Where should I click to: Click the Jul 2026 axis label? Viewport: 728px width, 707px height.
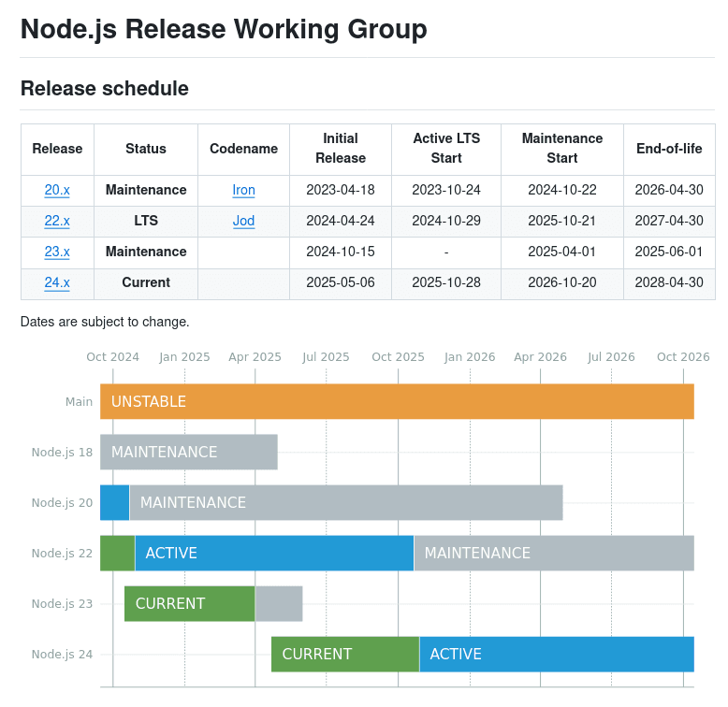click(x=611, y=356)
